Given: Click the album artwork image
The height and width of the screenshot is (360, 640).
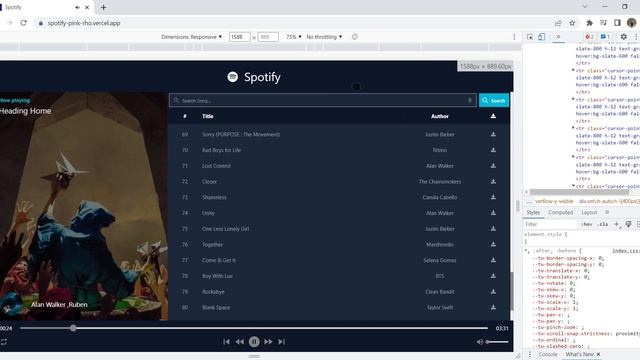Looking at the screenshot, I should 84,206.
